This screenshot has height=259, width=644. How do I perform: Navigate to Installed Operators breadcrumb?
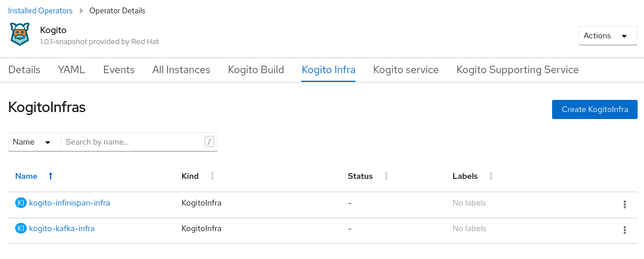pyautogui.click(x=40, y=11)
